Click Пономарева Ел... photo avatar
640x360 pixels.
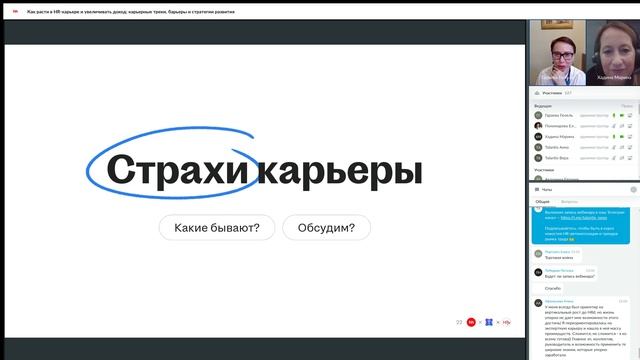point(538,126)
